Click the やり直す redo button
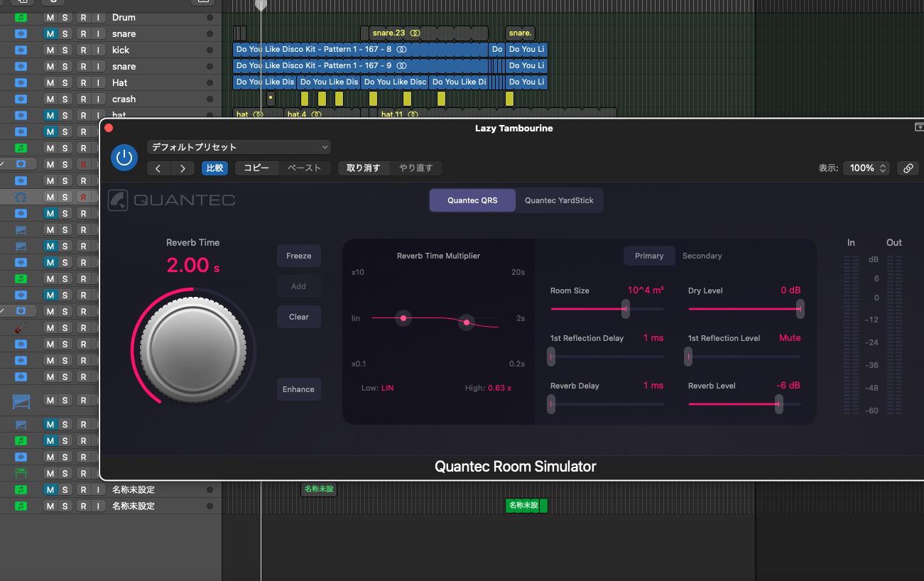Viewport: 924px width, 581px height. [416, 168]
